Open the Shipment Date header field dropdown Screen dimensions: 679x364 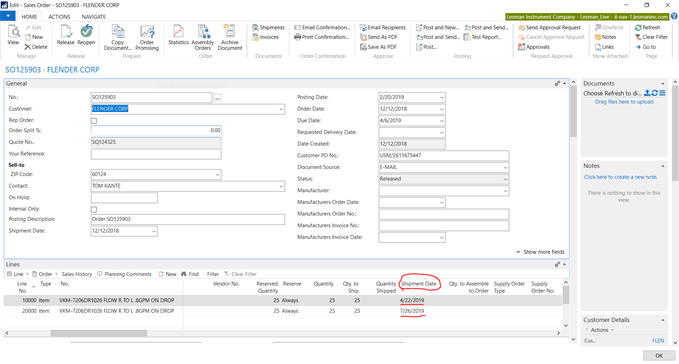[154, 231]
